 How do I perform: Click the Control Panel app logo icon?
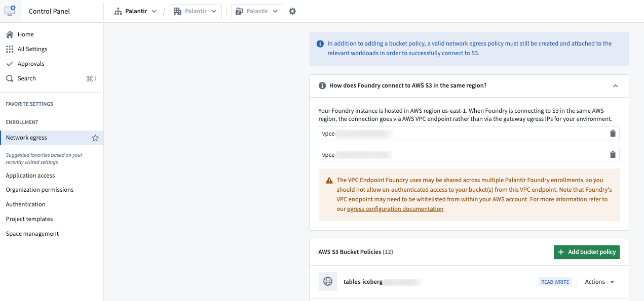pyautogui.click(x=10, y=11)
